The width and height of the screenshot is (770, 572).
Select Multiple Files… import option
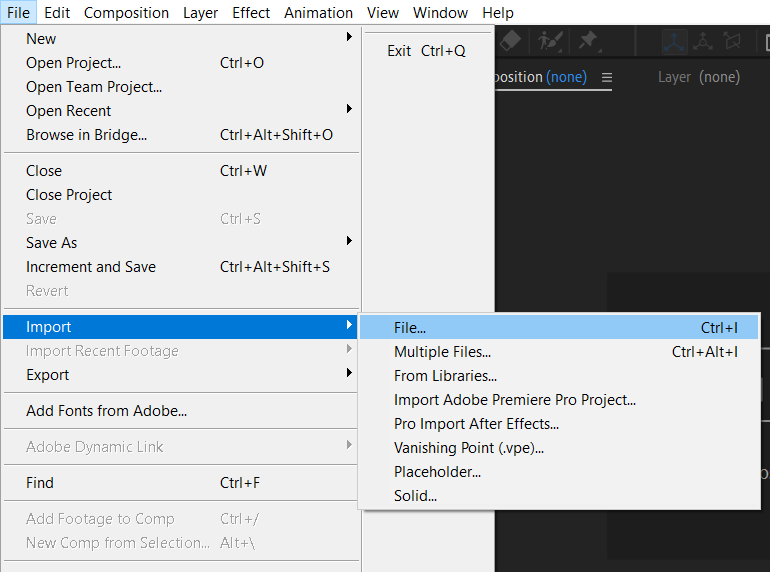click(x=442, y=351)
